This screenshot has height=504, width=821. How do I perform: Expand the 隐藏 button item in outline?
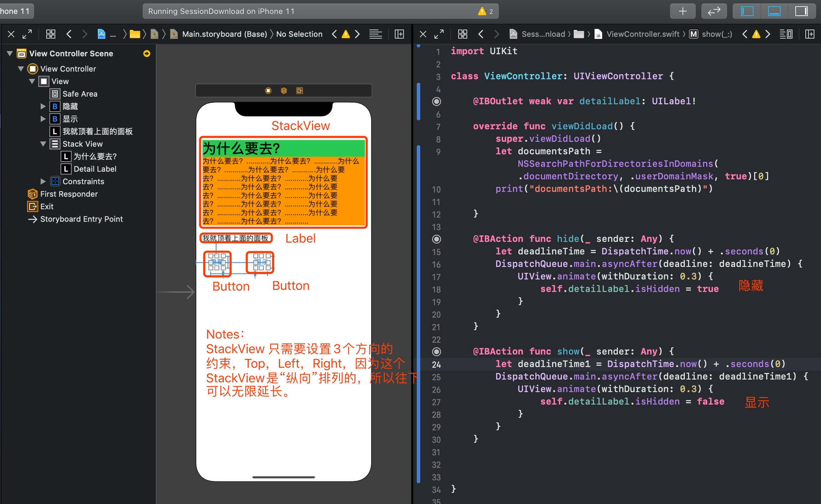[x=43, y=106]
